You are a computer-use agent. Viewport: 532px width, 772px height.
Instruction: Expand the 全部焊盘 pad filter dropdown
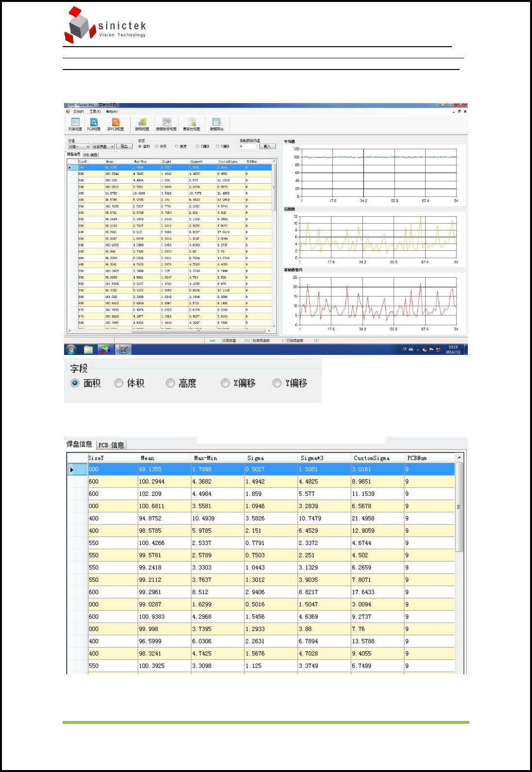click(x=103, y=146)
